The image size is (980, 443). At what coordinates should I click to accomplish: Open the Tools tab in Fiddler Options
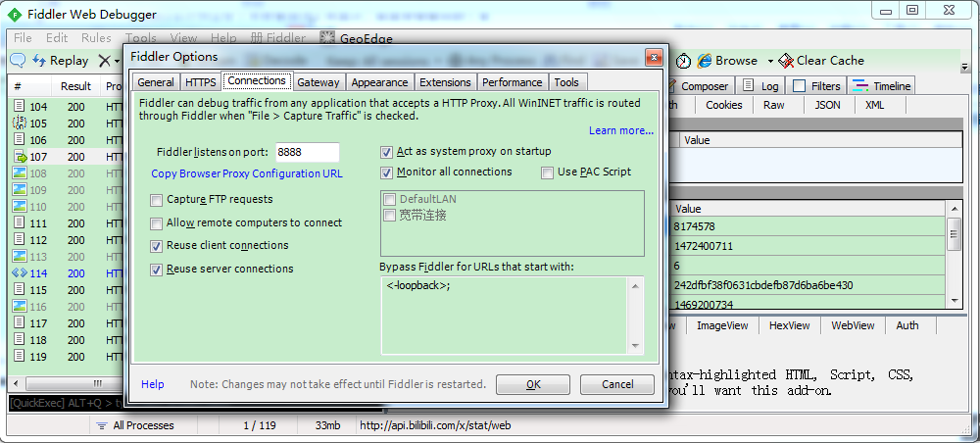[x=566, y=82]
